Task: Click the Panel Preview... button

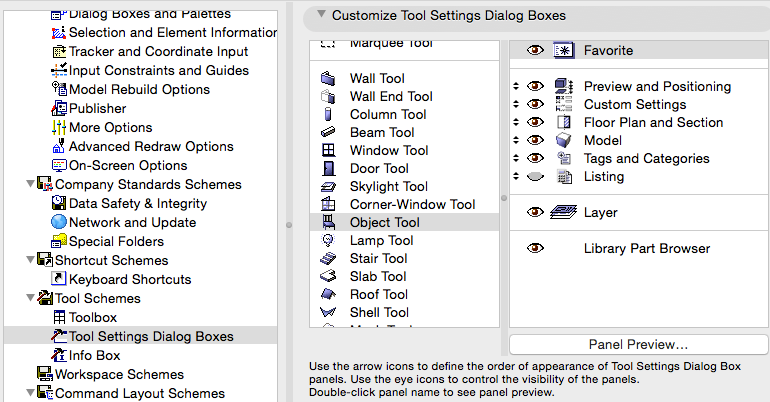Action: coord(638,344)
